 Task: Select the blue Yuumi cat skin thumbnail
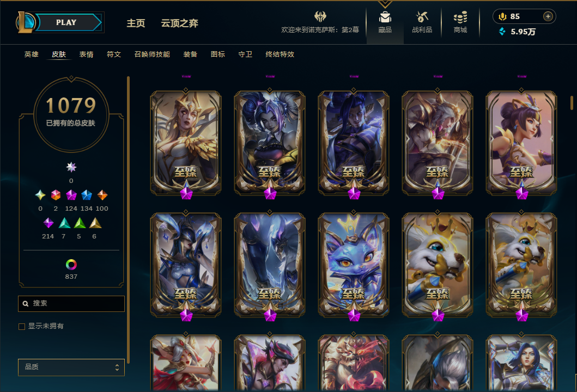click(x=353, y=264)
